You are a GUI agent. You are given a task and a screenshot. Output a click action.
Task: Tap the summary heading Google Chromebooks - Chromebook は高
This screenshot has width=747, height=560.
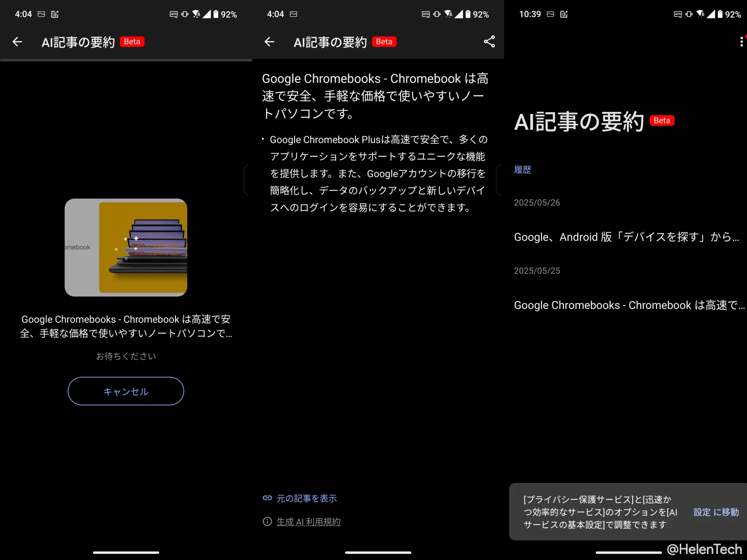(x=375, y=96)
